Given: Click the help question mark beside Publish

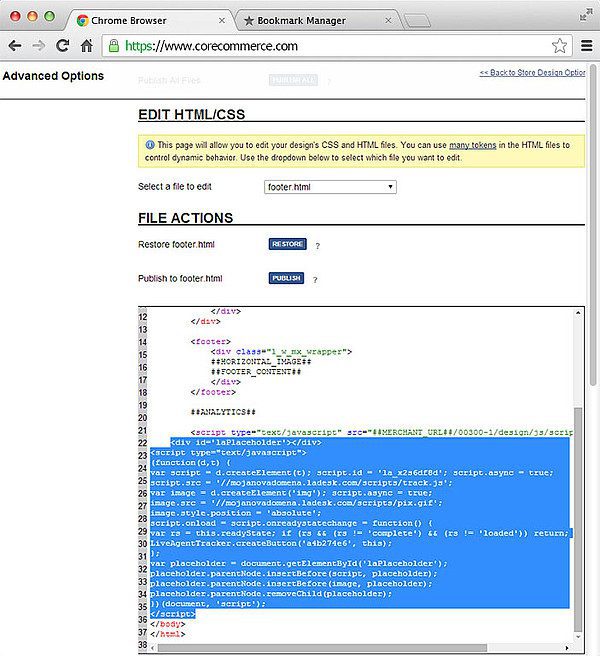Looking at the screenshot, I should (x=315, y=279).
